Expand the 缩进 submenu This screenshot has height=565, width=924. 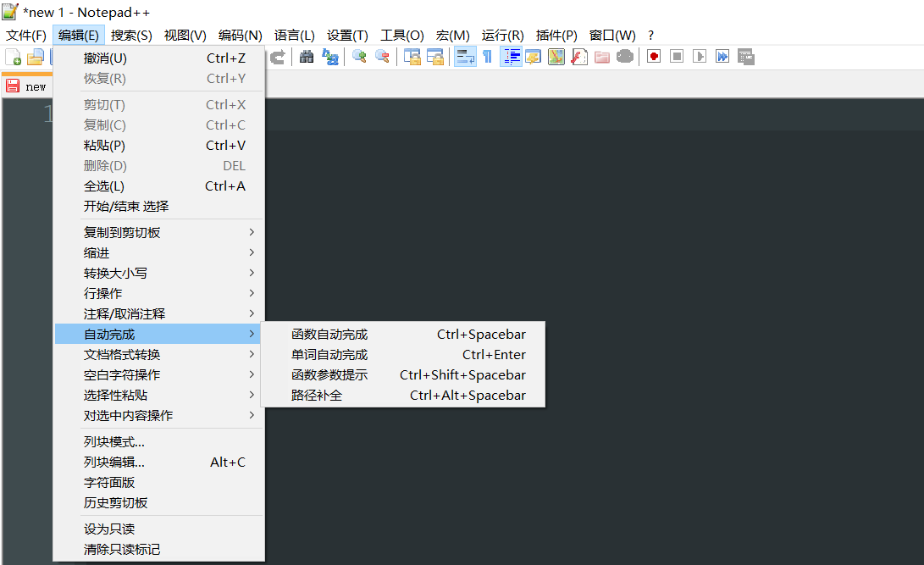tap(158, 252)
